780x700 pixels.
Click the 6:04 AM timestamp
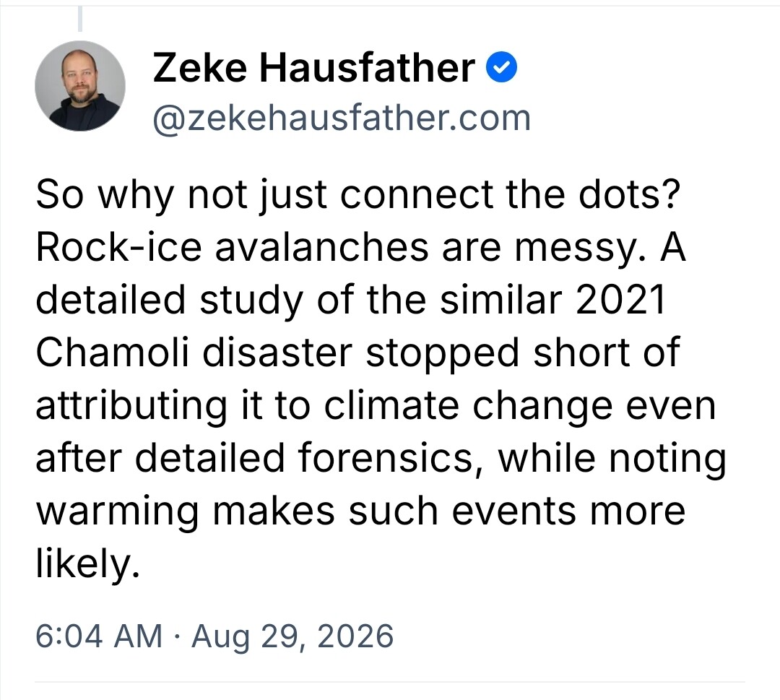tap(99, 636)
